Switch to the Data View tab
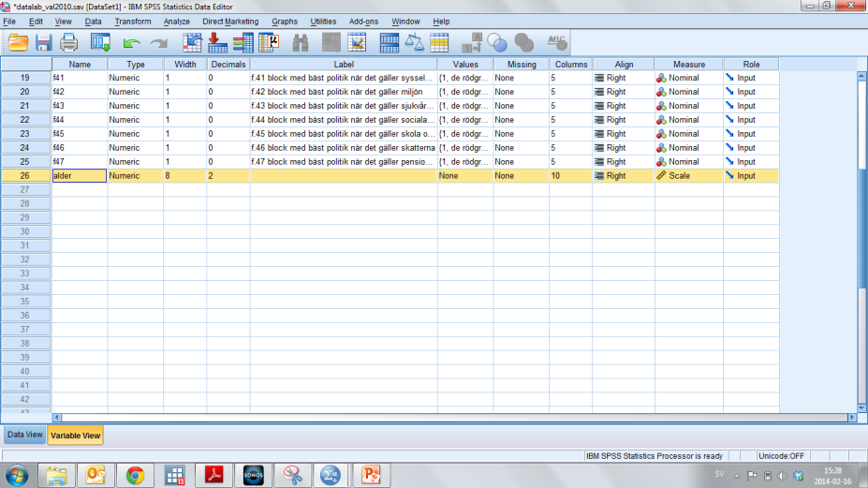868x488 pixels. (25, 435)
